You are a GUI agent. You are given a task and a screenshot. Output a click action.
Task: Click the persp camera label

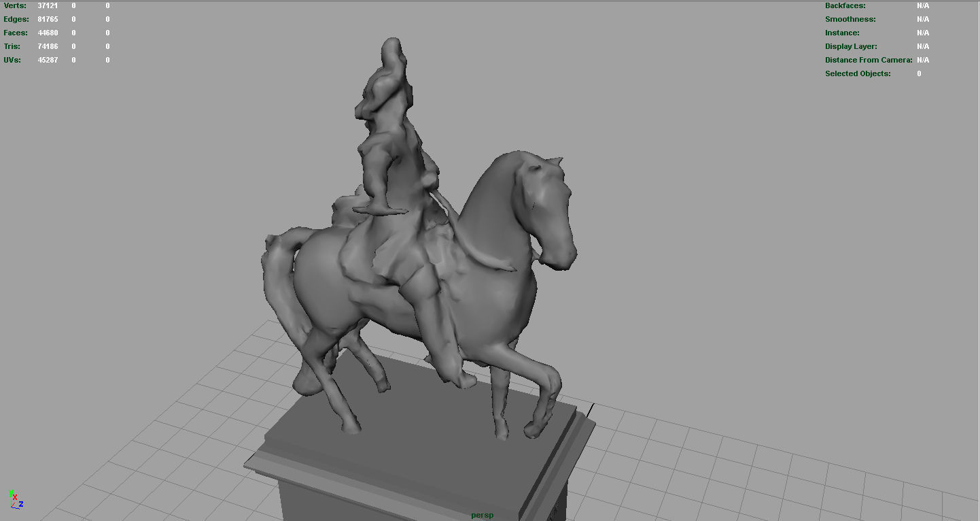483,515
